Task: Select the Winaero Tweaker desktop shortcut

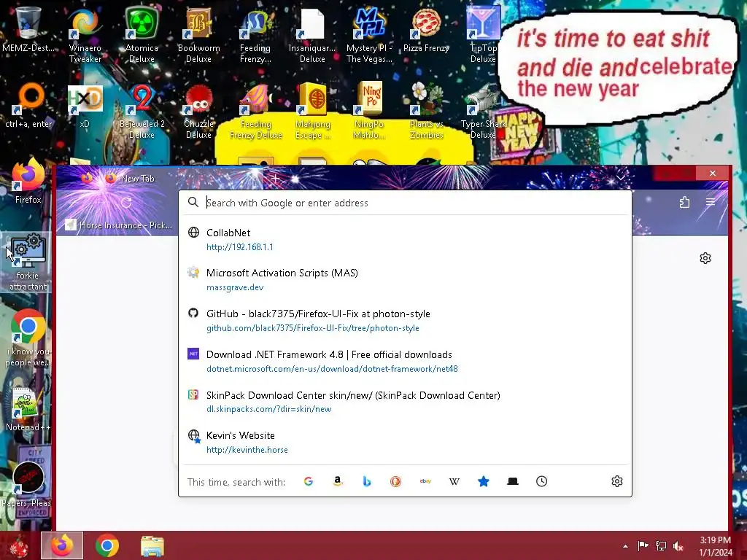Action: tap(85, 34)
